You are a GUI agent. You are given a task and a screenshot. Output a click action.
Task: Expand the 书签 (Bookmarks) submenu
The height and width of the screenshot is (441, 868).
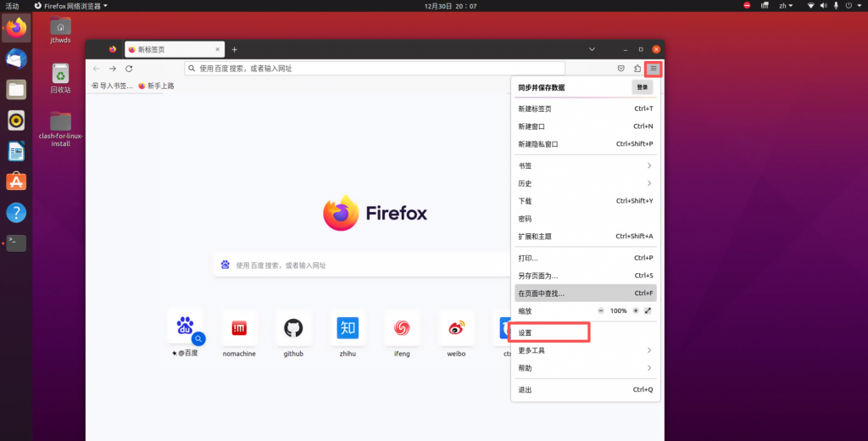(586, 165)
